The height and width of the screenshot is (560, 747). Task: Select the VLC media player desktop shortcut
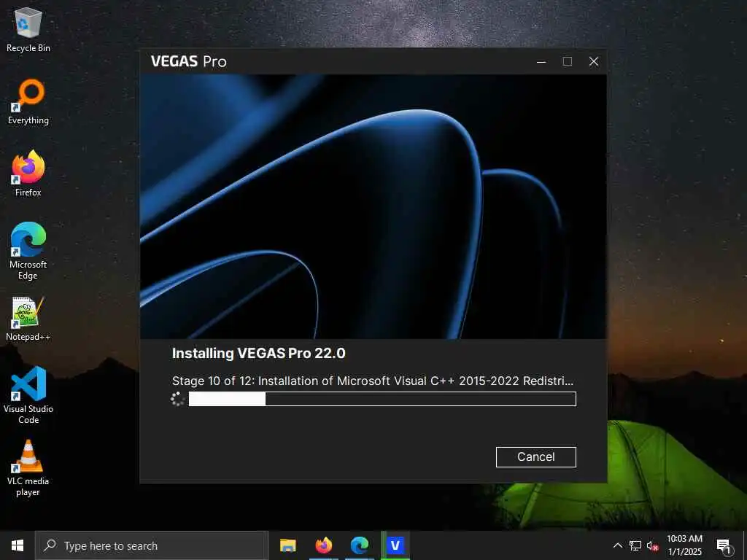tap(28, 468)
